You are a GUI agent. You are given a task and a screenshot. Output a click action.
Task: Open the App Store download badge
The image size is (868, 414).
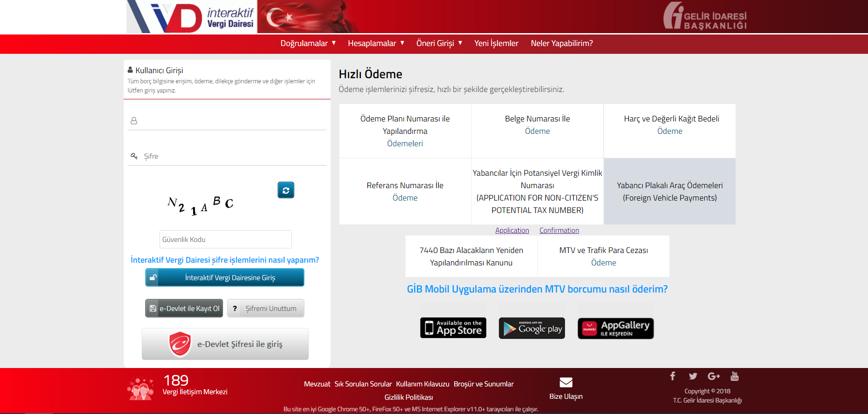pyautogui.click(x=453, y=328)
